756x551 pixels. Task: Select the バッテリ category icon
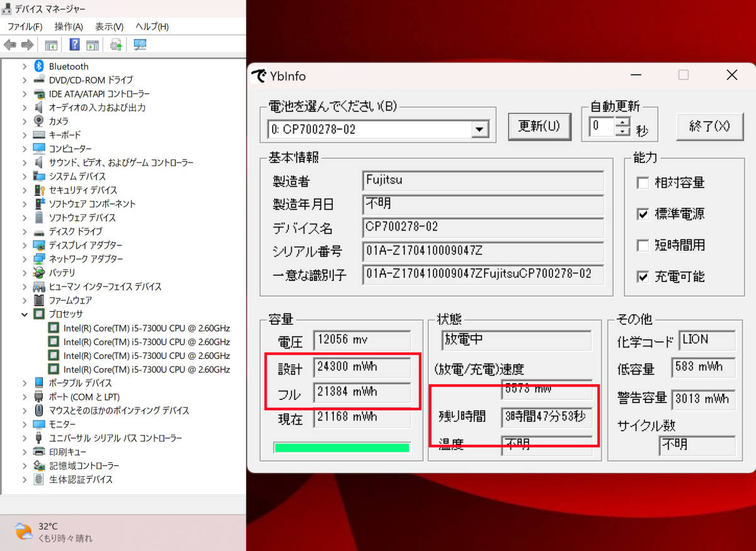coord(39,273)
